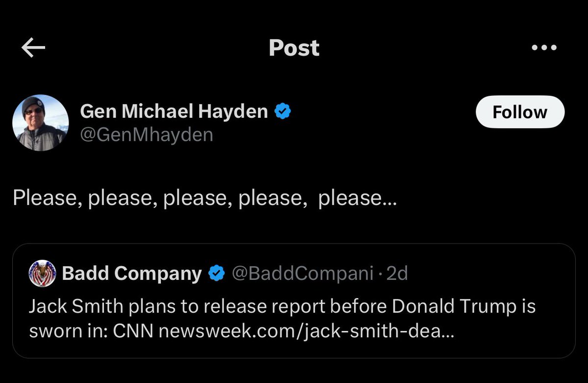Click the verified badge beside Badd Company
The height and width of the screenshot is (383, 588).
(217, 274)
